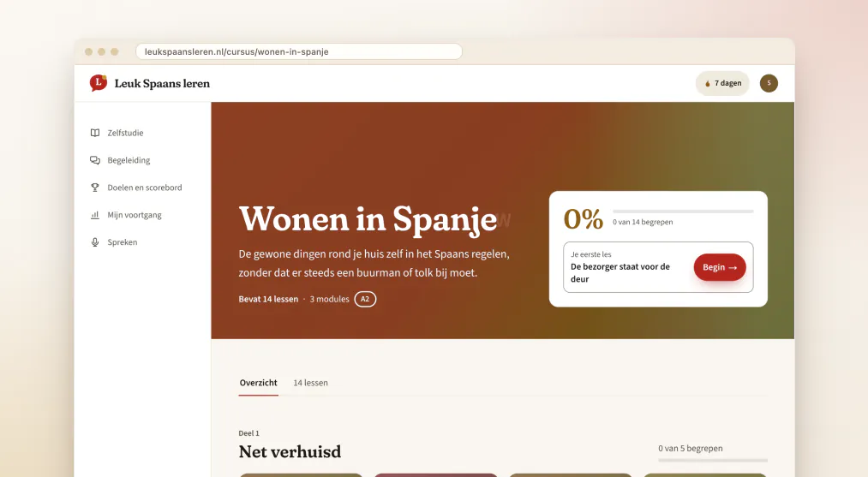868x477 pixels.
Task: Click the Wonen in Spanje heading
Action: tap(368, 220)
